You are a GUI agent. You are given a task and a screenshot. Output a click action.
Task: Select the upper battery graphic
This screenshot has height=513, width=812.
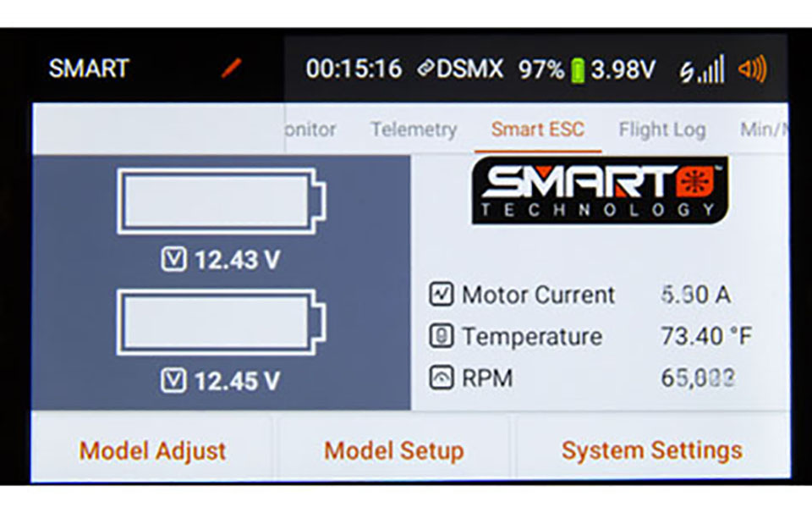[x=222, y=201]
